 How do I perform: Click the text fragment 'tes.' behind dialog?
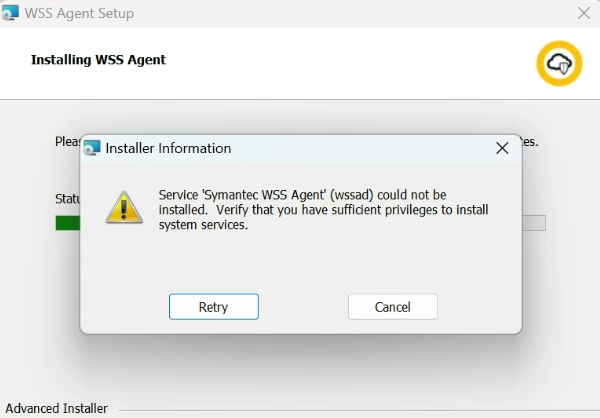[x=530, y=142]
